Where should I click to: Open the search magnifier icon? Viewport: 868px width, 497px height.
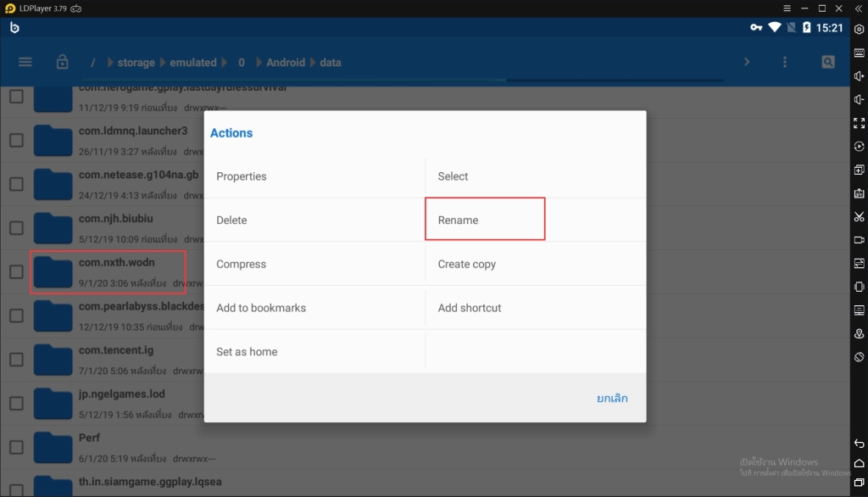[x=827, y=62]
